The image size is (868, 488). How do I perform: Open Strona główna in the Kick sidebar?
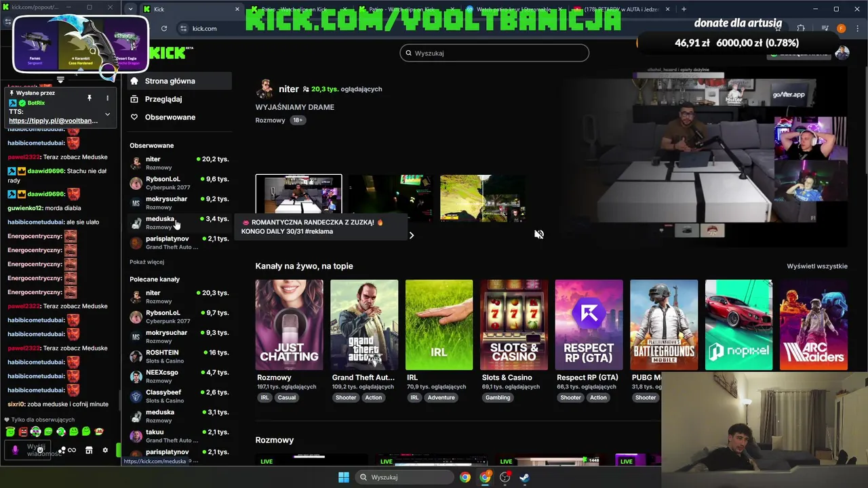[x=180, y=81]
